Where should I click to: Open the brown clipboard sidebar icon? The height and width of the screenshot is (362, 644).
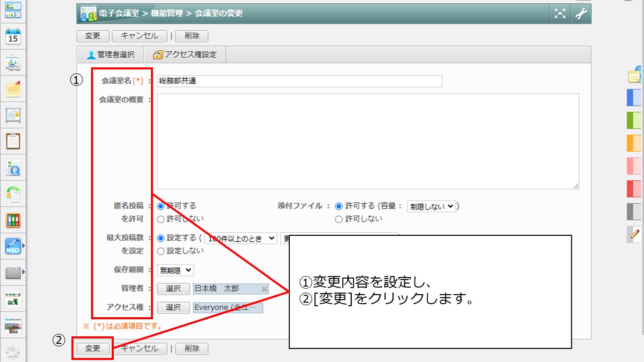point(13,141)
